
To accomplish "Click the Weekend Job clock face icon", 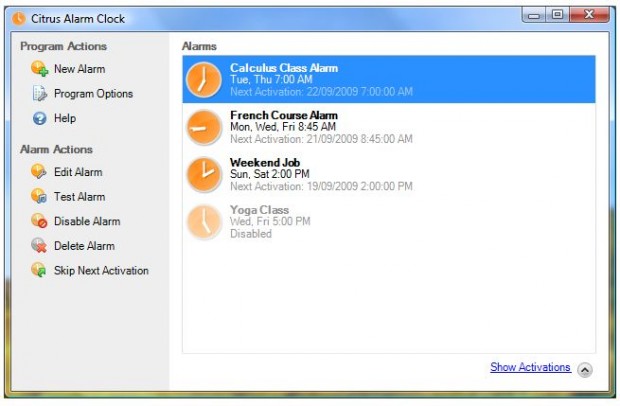I will [204, 175].
